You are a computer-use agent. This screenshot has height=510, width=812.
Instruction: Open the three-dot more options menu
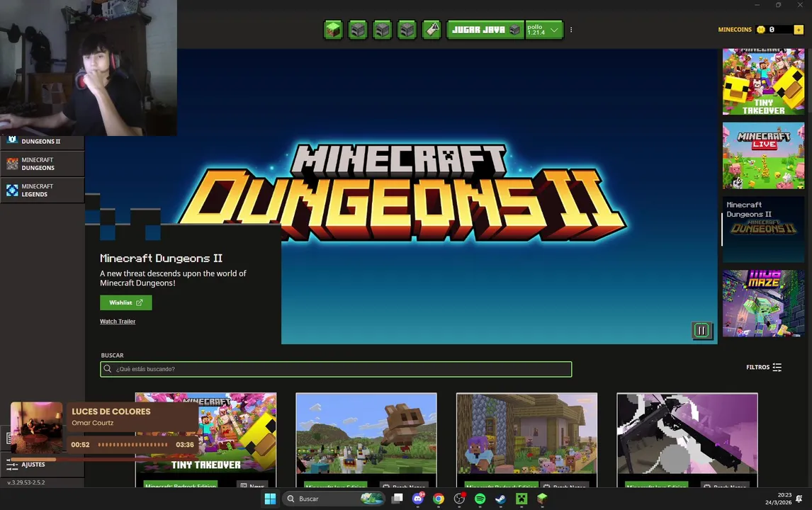click(x=571, y=30)
